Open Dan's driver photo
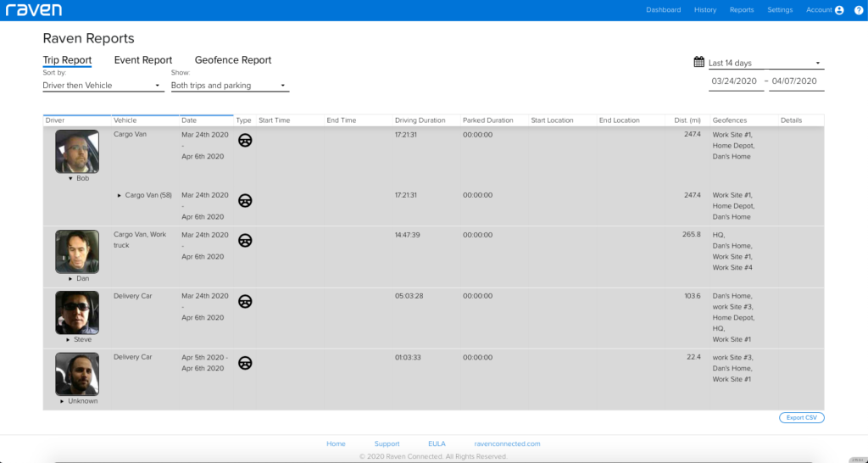 pyautogui.click(x=77, y=252)
